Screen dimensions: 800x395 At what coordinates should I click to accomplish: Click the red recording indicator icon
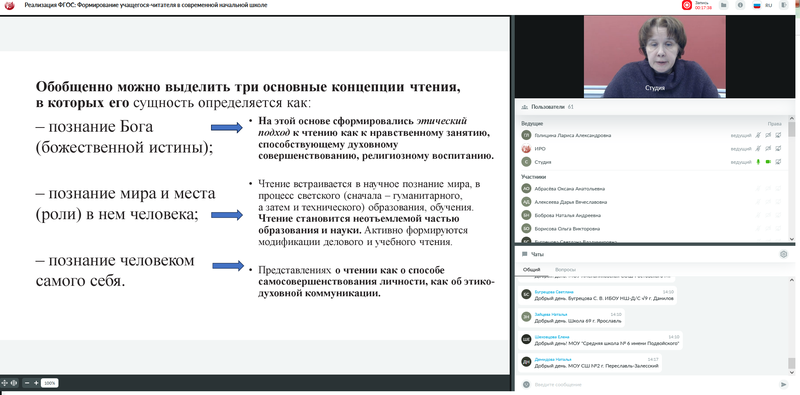coord(687,5)
